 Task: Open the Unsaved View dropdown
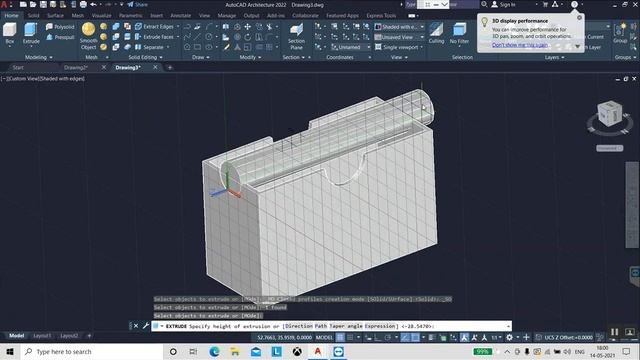(x=399, y=37)
